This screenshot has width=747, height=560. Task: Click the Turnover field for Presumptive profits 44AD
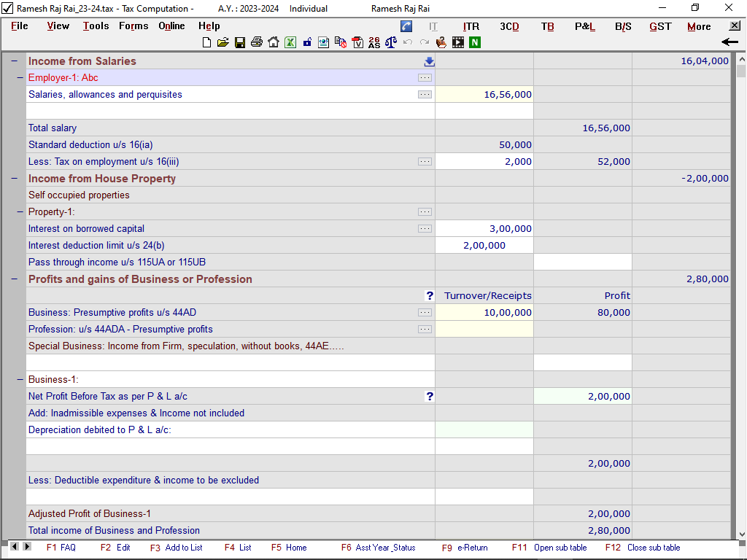point(484,313)
